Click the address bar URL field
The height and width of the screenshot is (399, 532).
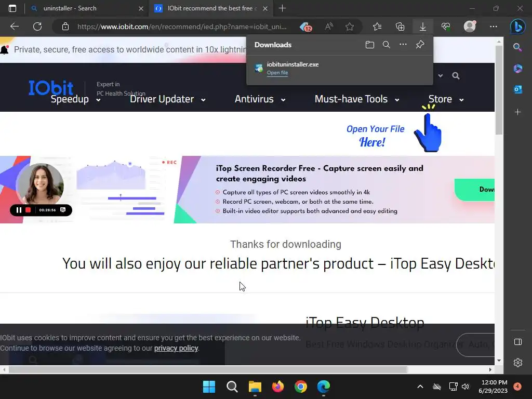point(182,26)
